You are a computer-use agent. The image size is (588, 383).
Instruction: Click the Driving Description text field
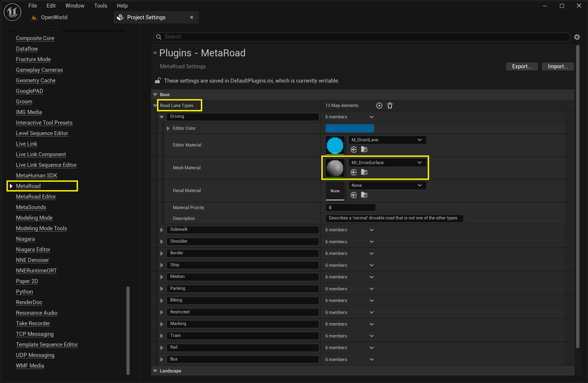coord(394,218)
